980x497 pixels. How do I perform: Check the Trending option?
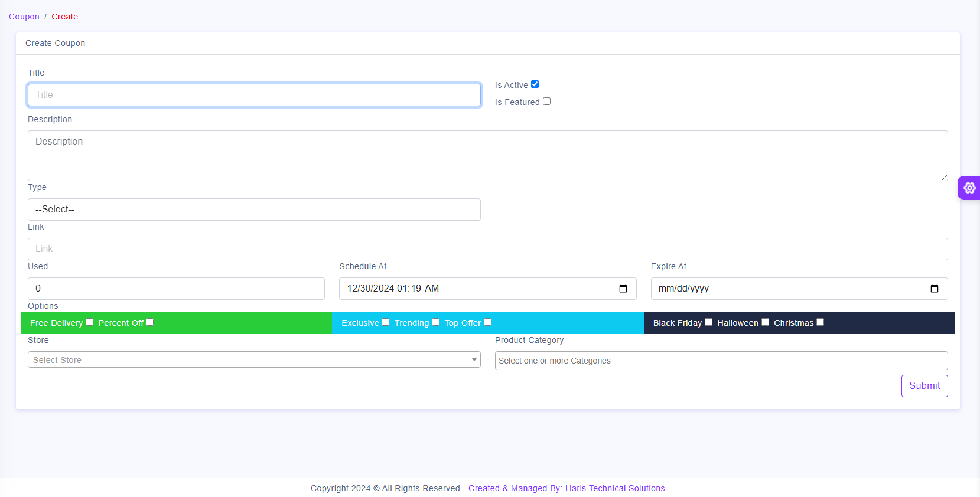[x=436, y=322]
